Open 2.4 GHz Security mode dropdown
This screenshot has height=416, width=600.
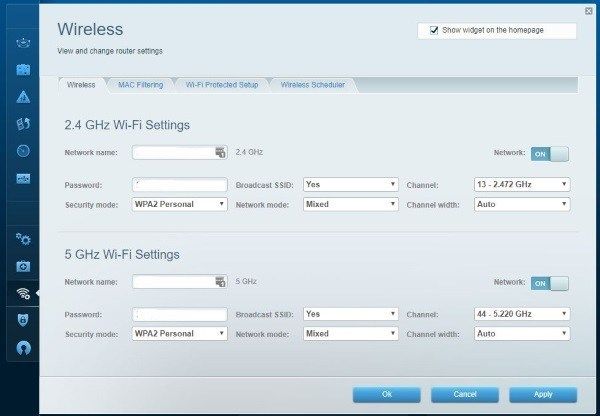[180, 204]
